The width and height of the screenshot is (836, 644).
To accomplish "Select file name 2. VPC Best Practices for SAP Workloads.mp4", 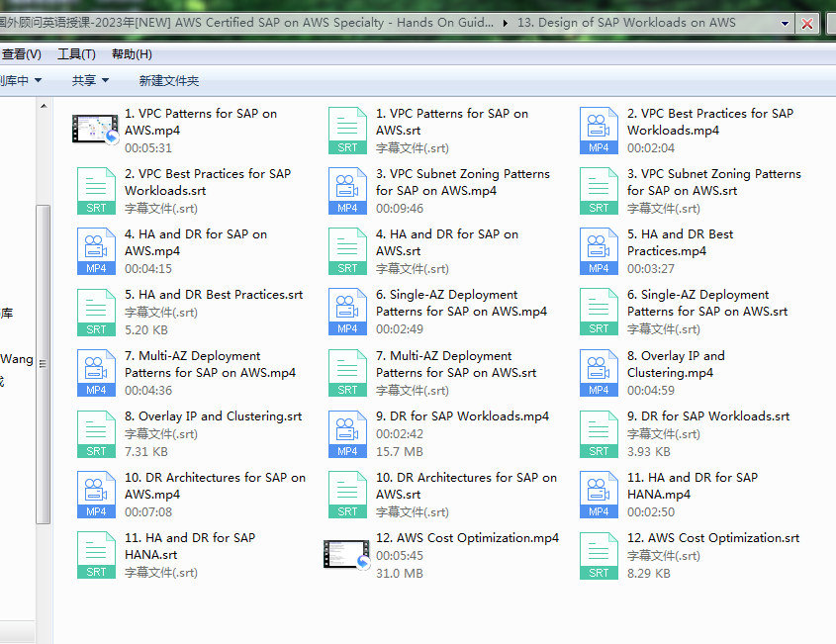I will (x=710, y=122).
